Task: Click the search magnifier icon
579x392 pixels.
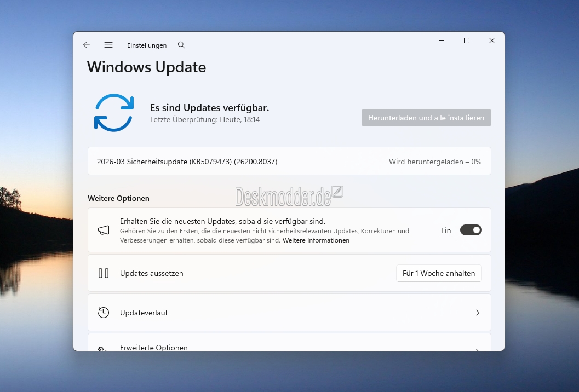Action: (181, 45)
